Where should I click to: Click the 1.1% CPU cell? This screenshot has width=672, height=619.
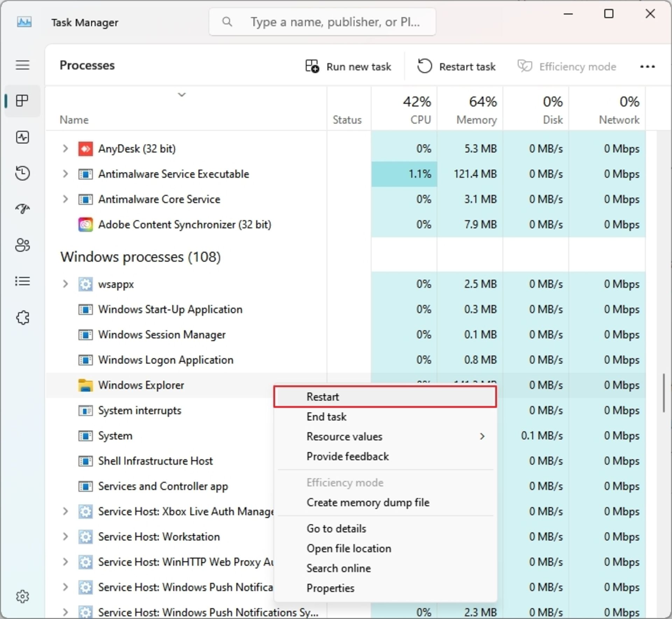404,174
